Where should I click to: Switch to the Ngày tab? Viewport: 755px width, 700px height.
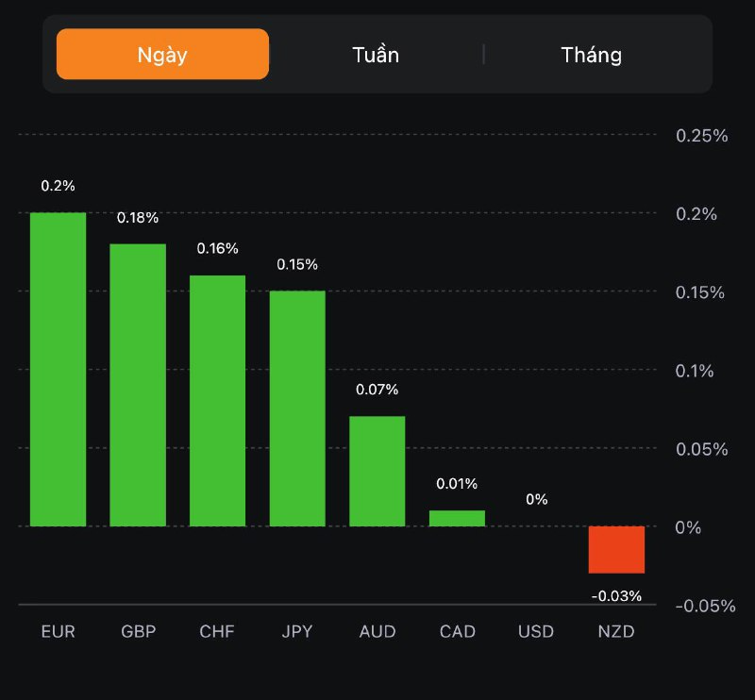162,55
